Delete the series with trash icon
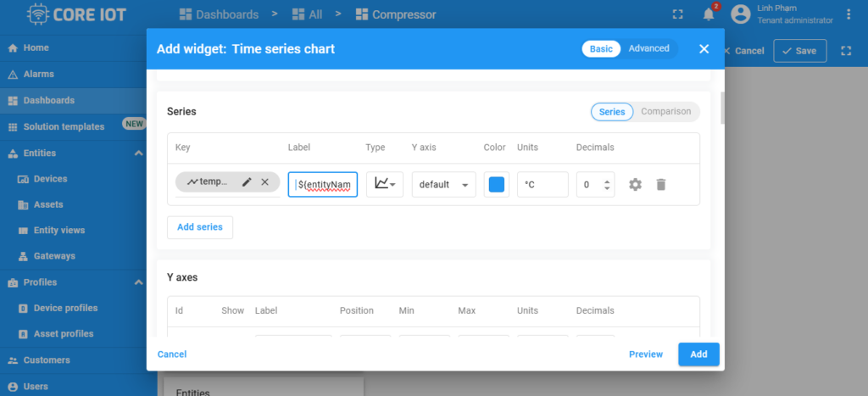The height and width of the screenshot is (396, 868). tap(661, 184)
